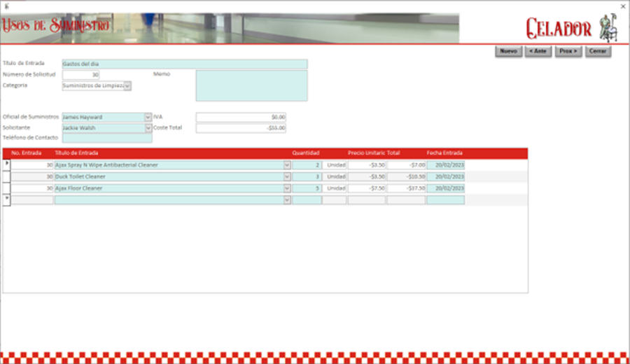Image resolution: width=630 pixels, height=364 pixels.
Task: Open the Categoria dropdown
Action: click(127, 86)
